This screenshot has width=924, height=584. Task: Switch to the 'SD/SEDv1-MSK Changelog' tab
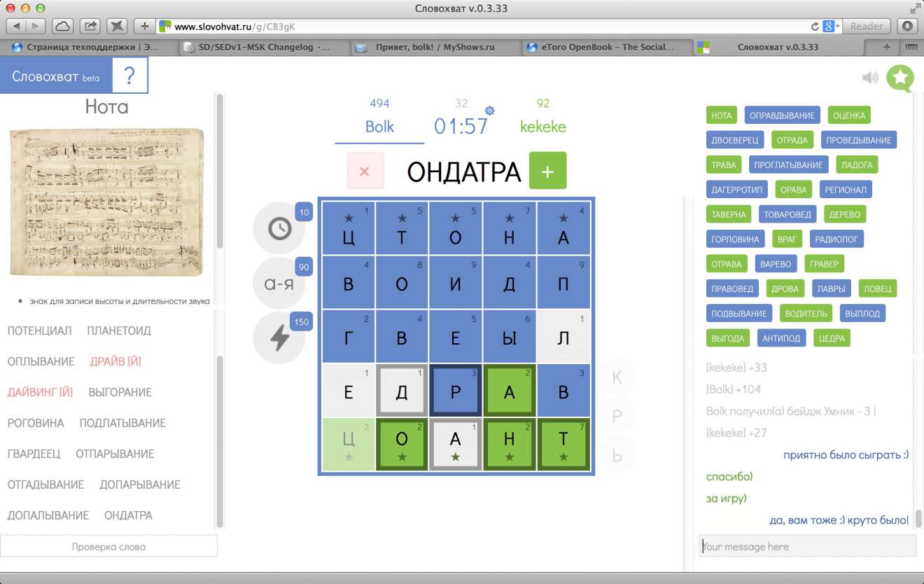[263, 48]
